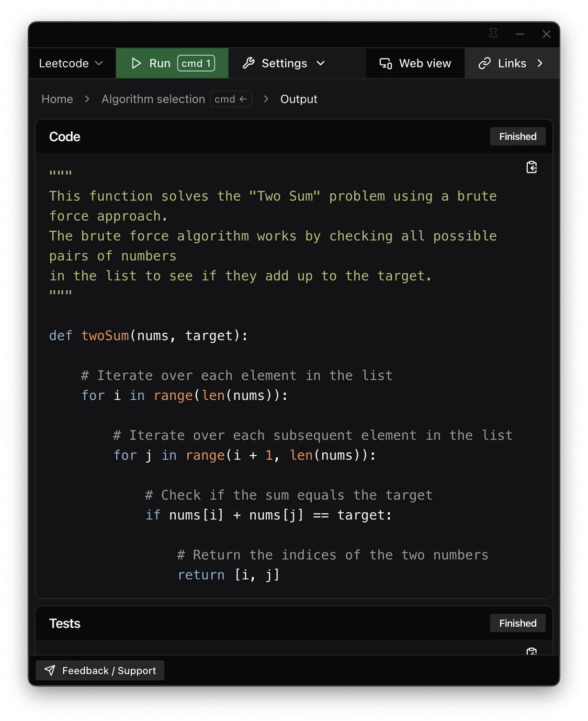Copy the Tests output via clipboard icon
588x721 pixels.
531,652
